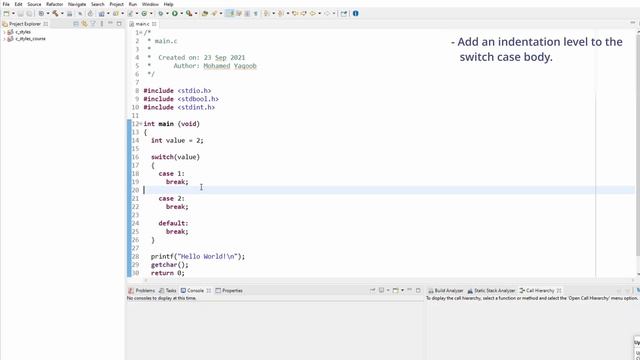640x360 pixels.
Task: Click the Debug bug icon
Action: click(161, 13)
